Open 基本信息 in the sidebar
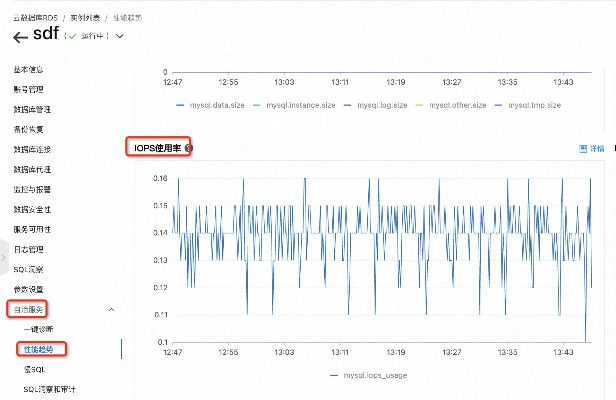Image resolution: width=616 pixels, height=400 pixels. [28, 70]
